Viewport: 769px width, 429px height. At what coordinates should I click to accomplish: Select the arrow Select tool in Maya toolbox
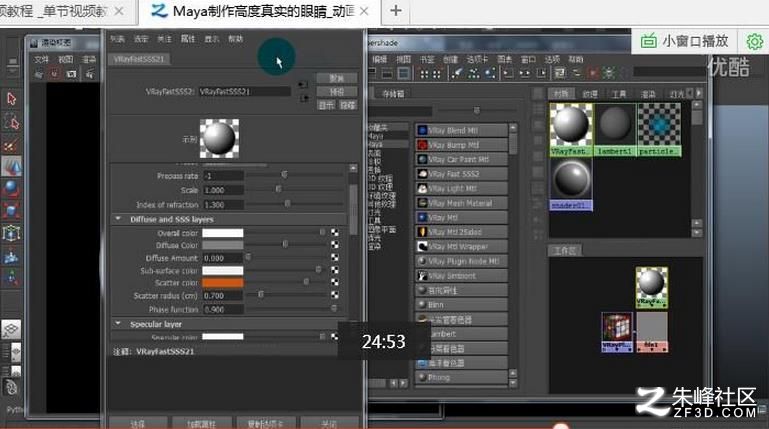pyautogui.click(x=11, y=99)
